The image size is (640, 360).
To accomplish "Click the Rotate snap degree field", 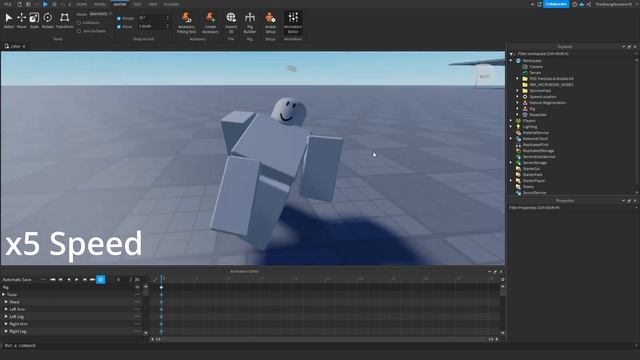I will coord(153,18).
